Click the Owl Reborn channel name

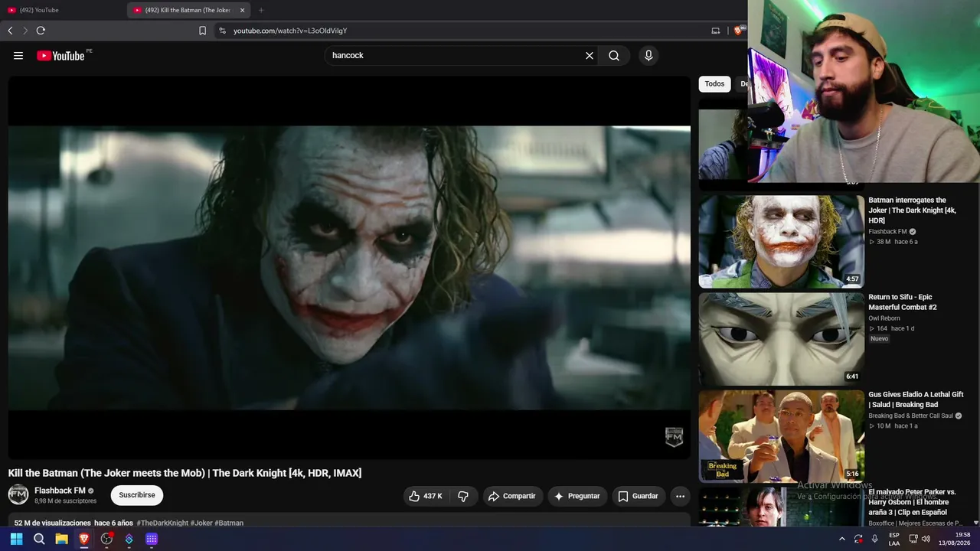[x=884, y=318]
